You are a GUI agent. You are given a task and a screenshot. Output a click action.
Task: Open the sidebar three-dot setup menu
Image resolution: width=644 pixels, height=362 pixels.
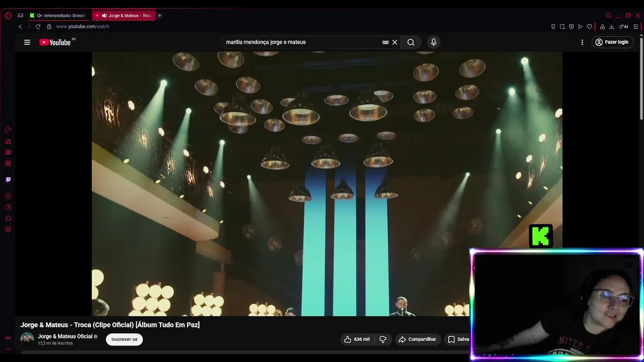(x=8, y=348)
